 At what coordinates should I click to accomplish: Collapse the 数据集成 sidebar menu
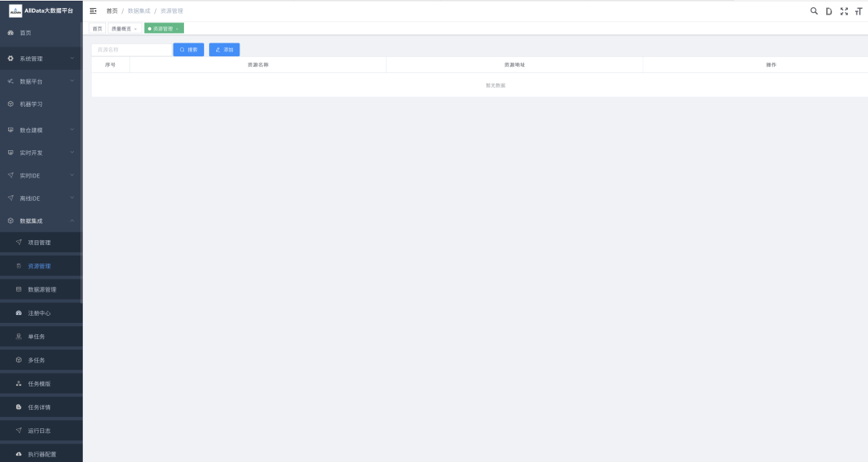40,221
